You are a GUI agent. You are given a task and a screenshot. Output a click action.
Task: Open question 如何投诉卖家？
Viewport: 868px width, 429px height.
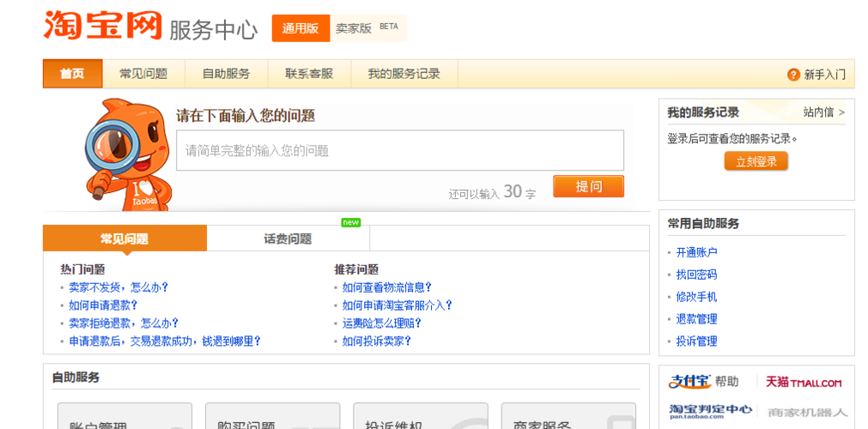click(376, 341)
